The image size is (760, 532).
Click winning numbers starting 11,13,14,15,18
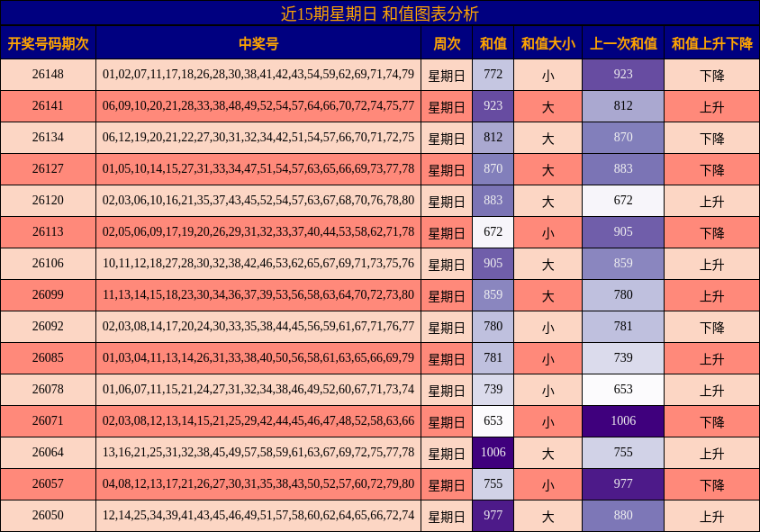point(258,295)
